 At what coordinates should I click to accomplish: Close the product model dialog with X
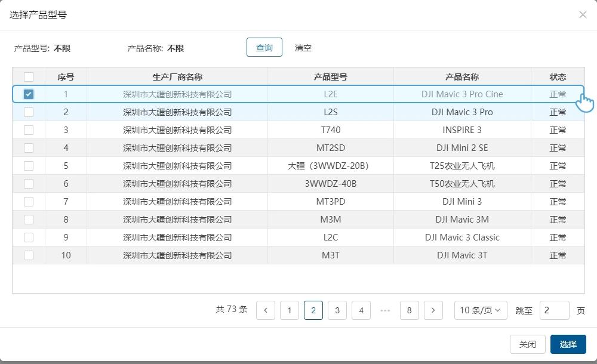point(583,15)
